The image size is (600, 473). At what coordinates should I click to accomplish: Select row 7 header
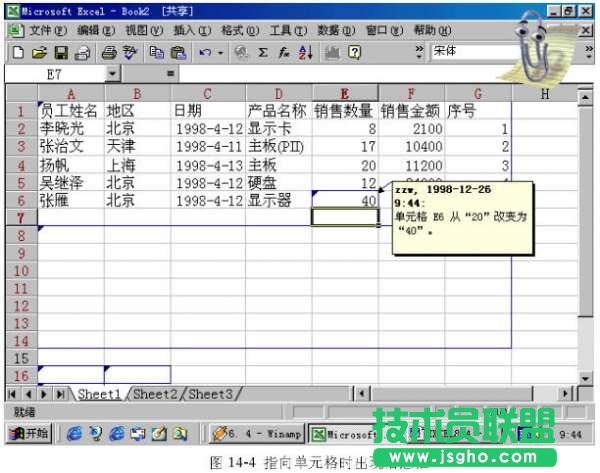tap(21, 218)
